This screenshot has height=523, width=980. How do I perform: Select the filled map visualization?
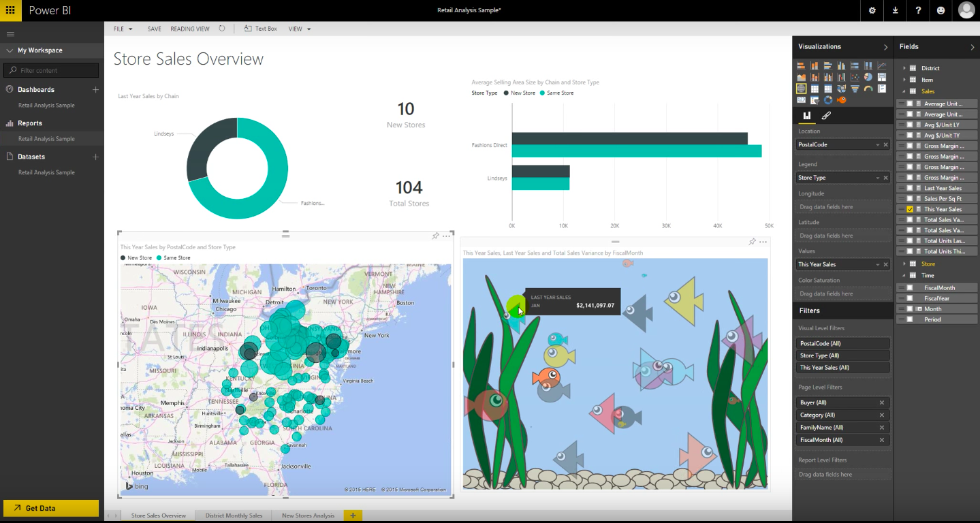(841, 89)
